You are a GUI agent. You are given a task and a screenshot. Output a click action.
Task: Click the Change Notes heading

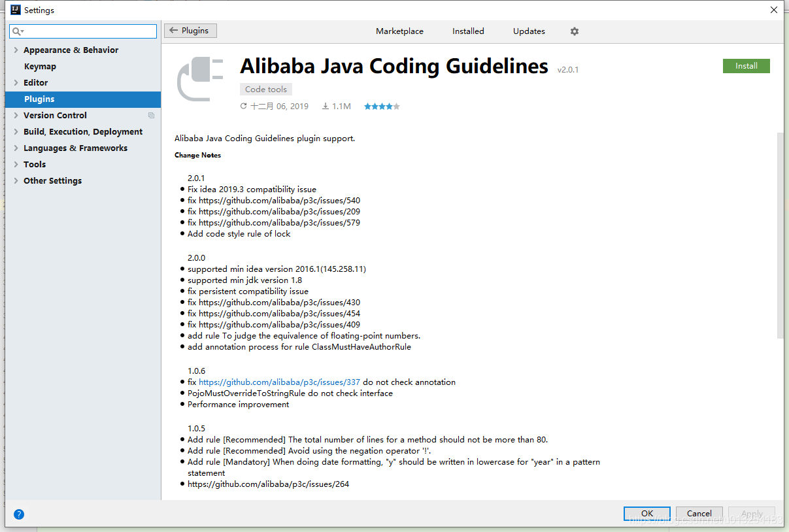point(197,156)
